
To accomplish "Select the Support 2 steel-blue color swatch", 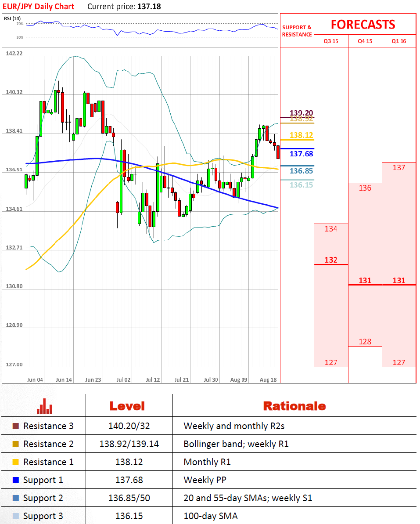I will (16, 498).
